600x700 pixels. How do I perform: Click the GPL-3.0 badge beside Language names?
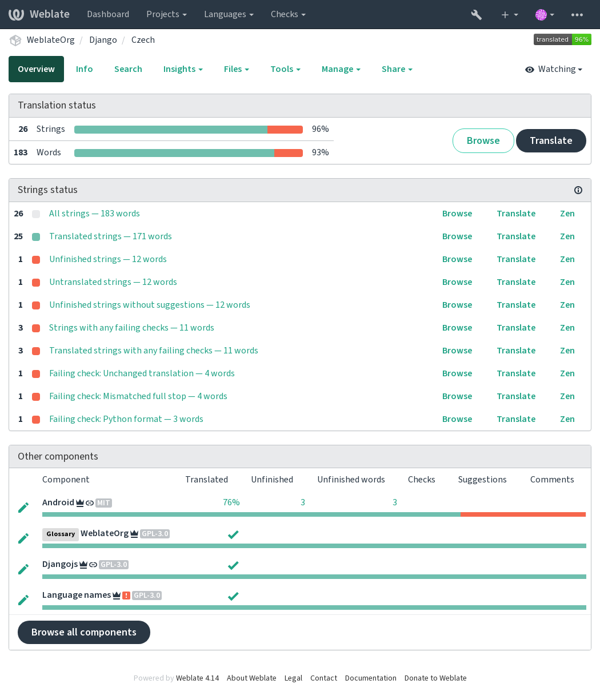coord(147,596)
